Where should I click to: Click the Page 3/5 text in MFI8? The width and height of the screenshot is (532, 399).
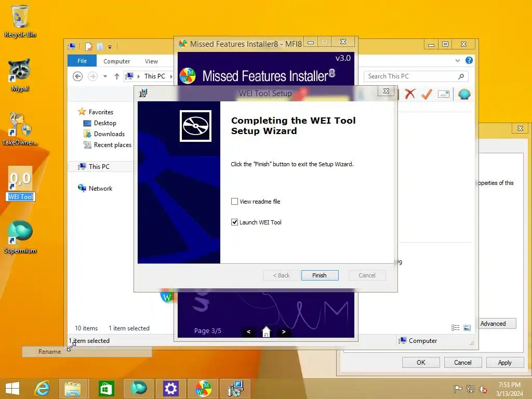(x=208, y=330)
